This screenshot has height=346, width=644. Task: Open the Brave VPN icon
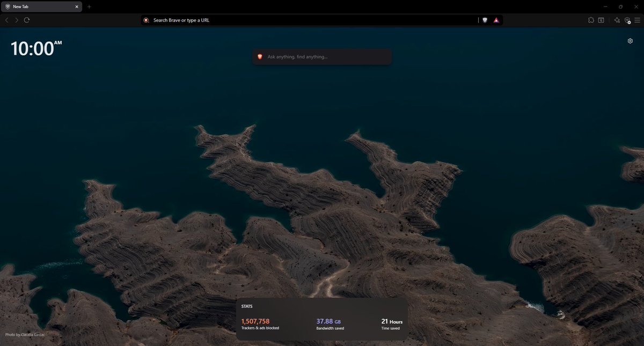(x=627, y=20)
